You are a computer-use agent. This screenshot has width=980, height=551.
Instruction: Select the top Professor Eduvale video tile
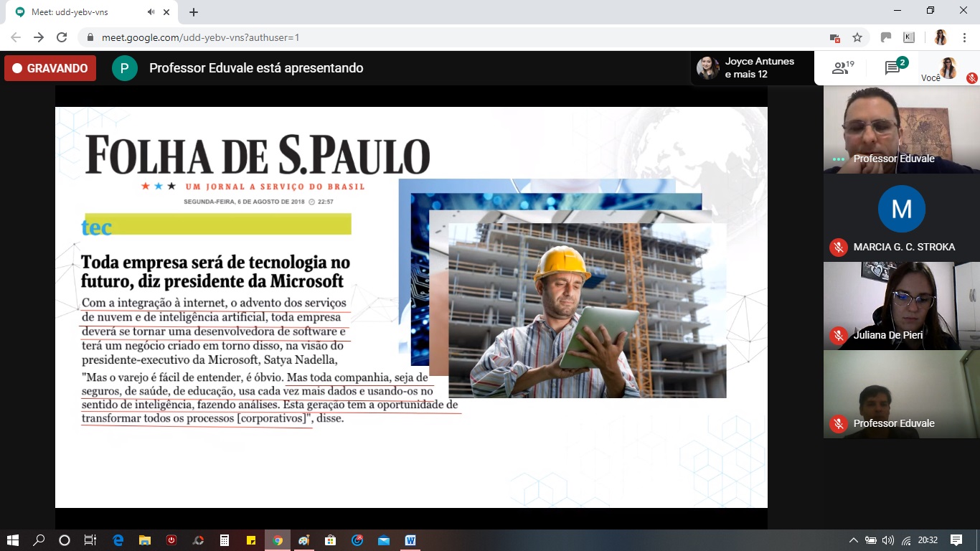click(901, 130)
